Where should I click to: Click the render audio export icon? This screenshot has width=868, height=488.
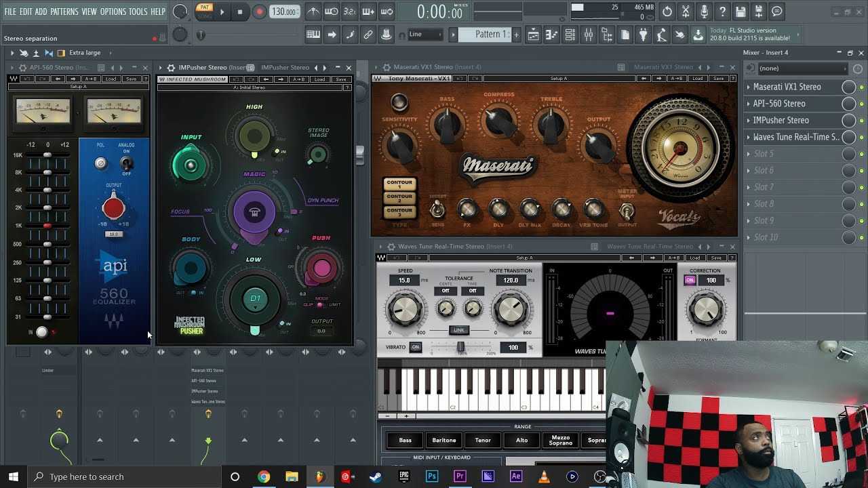click(759, 12)
